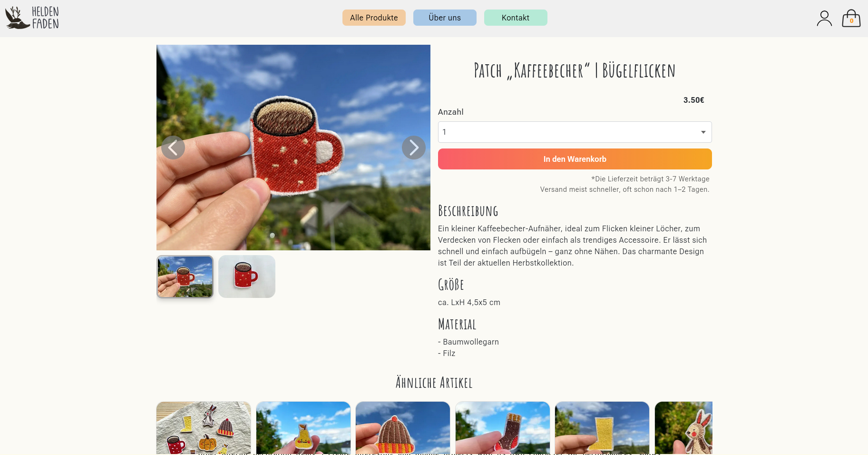The image size is (868, 455).
Task: Open the rabbit patch similar item
Action: coord(683,427)
